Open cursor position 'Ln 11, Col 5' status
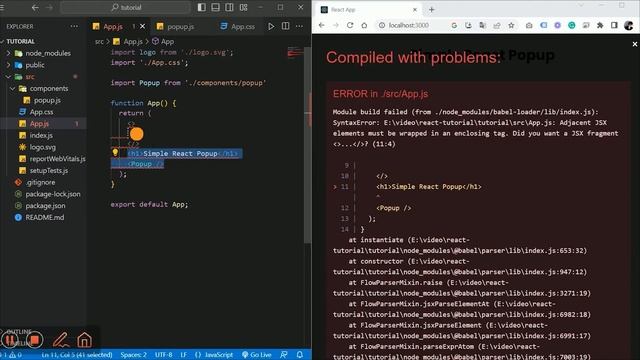The image size is (640, 360). (77, 355)
